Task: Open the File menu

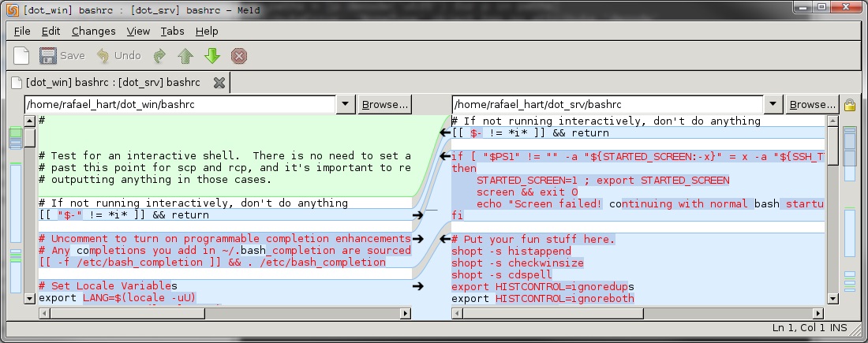Action: [x=22, y=31]
